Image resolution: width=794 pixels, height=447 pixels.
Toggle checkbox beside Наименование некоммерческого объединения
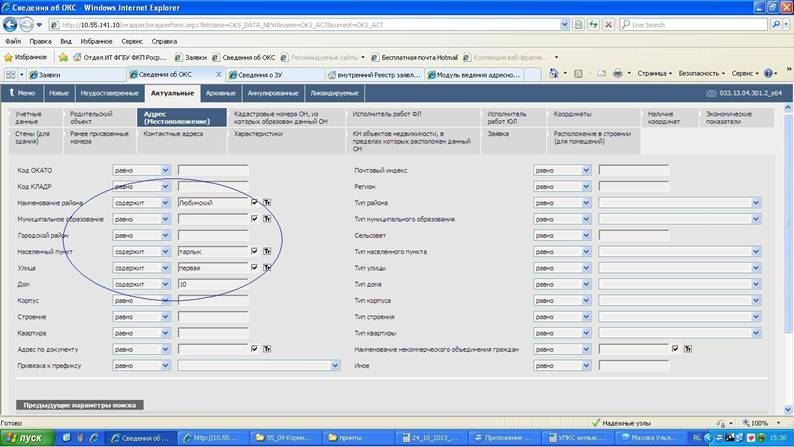coord(675,349)
